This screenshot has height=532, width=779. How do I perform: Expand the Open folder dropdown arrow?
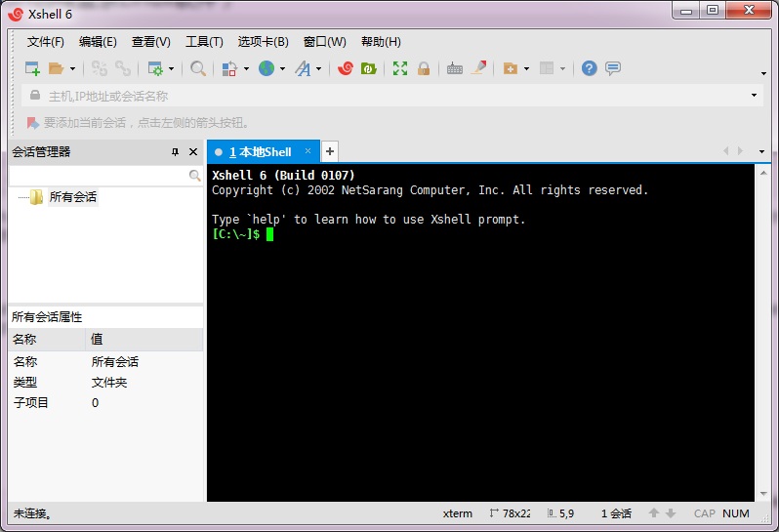(x=72, y=68)
